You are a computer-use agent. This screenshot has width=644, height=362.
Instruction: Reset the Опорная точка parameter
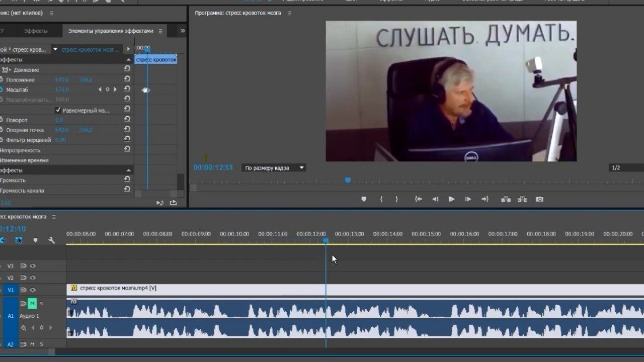click(x=127, y=129)
